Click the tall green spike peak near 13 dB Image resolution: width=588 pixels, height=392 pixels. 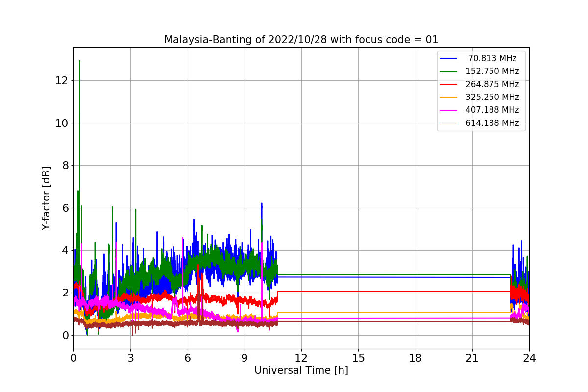79,61
